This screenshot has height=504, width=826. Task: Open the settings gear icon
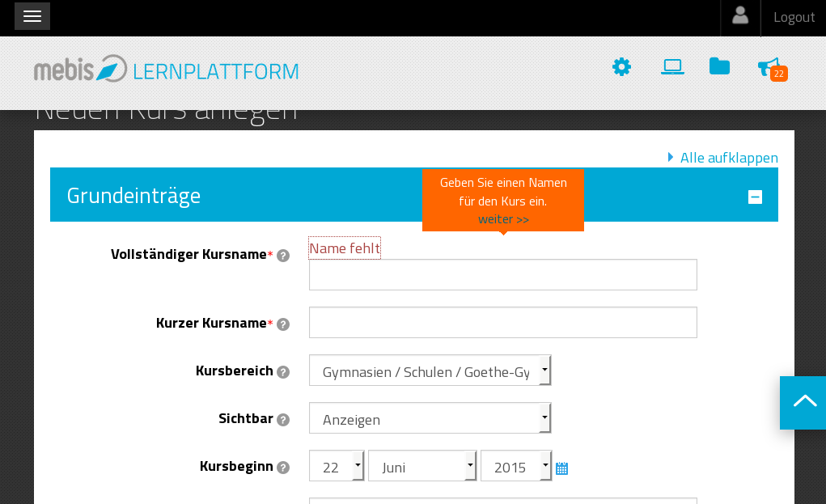(x=621, y=67)
